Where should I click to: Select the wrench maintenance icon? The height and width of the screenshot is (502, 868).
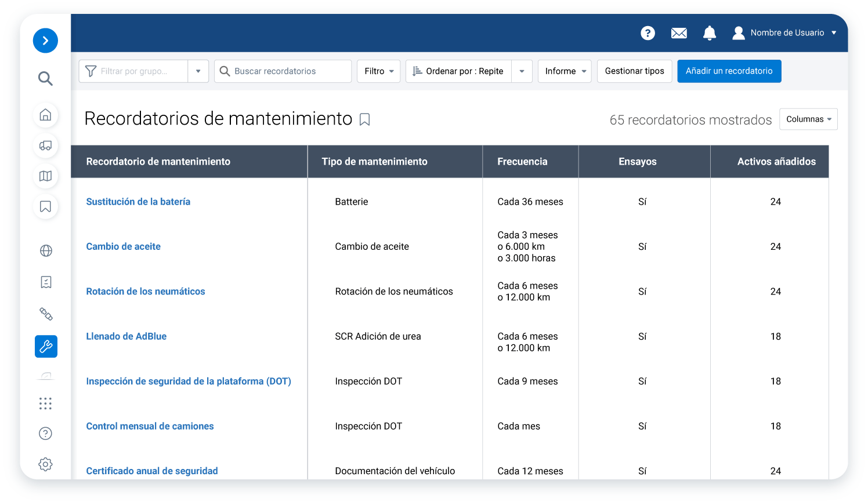(x=45, y=346)
